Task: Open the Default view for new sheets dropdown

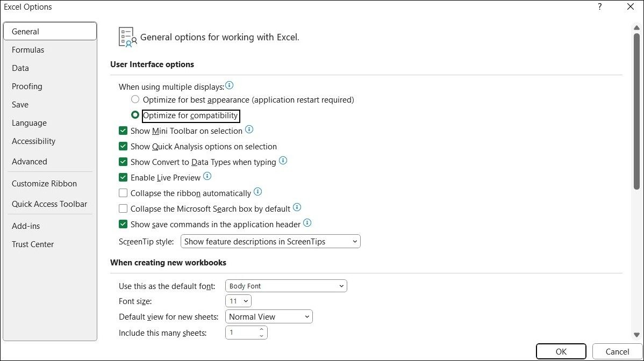Action: click(x=268, y=316)
